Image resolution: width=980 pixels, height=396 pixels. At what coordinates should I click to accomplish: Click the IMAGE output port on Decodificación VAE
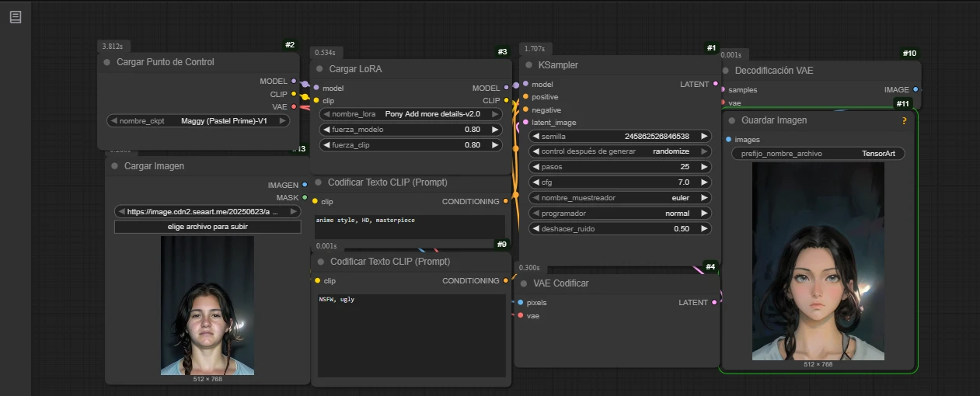[x=915, y=90]
